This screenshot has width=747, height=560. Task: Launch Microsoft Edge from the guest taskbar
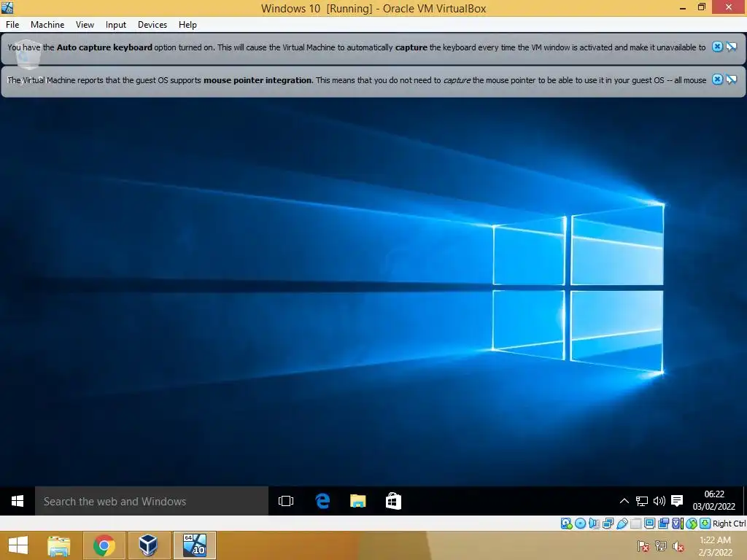(x=322, y=501)
